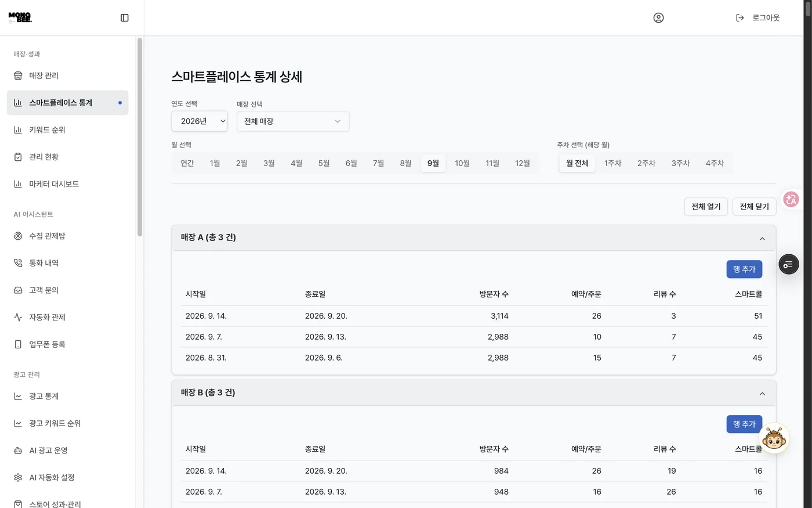Go to 관리 현황 clipboard icon
Viewport: 812px width, 508px height.
[18, 157]
